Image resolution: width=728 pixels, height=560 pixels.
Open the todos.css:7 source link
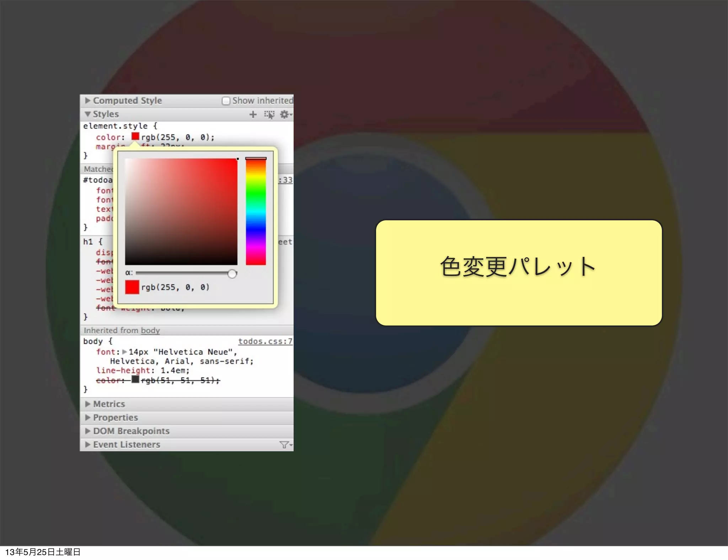click(265, 341)
